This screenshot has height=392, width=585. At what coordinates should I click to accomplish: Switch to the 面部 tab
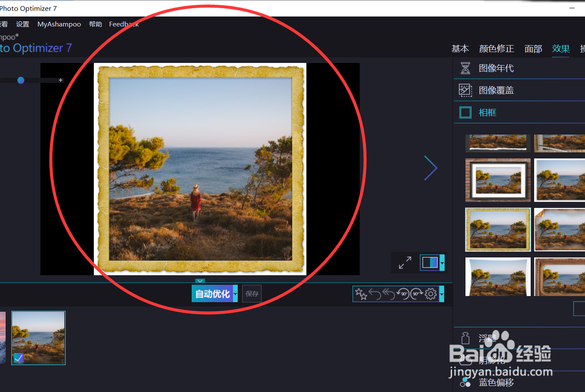(533, 49)
